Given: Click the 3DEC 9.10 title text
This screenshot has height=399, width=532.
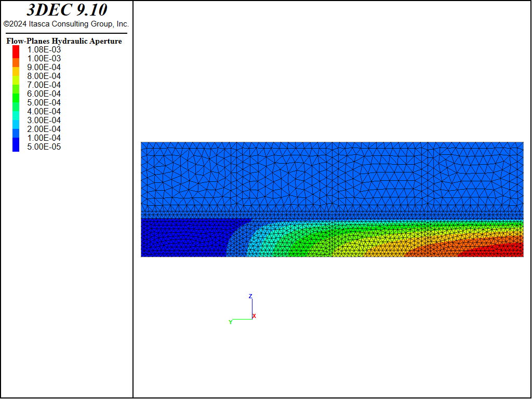Looking at the screenshot, I should (66, 10).
